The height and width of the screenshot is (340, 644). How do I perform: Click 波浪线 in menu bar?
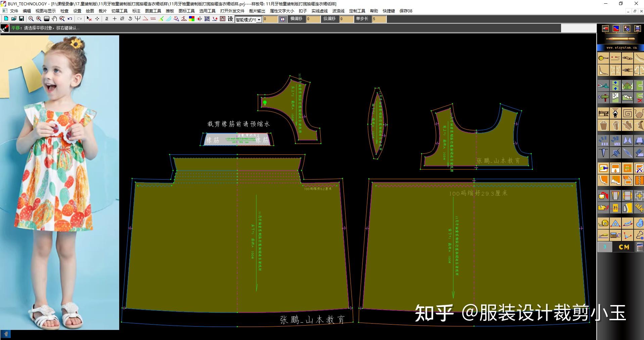tap(338, 11)
